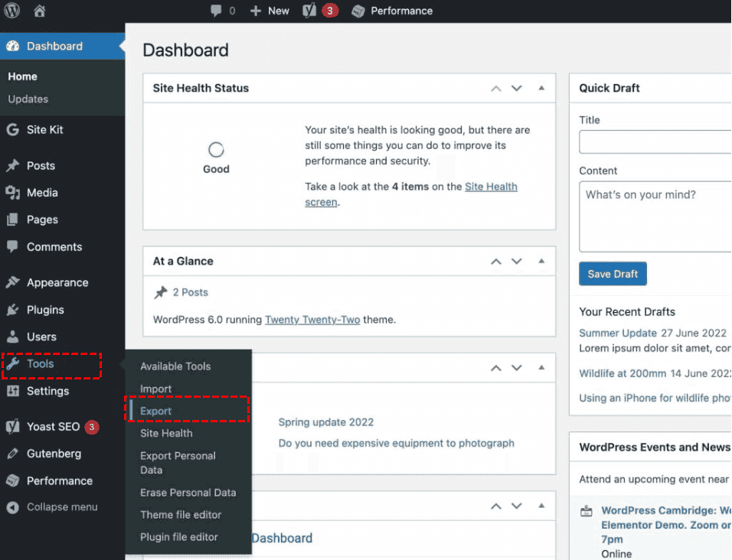Move Site Health Status panel up
This screenshot has width=732, height=560.
point(496,88)
